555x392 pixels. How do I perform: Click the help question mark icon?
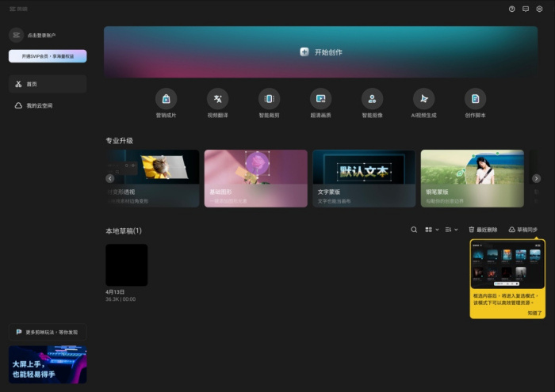512,10
